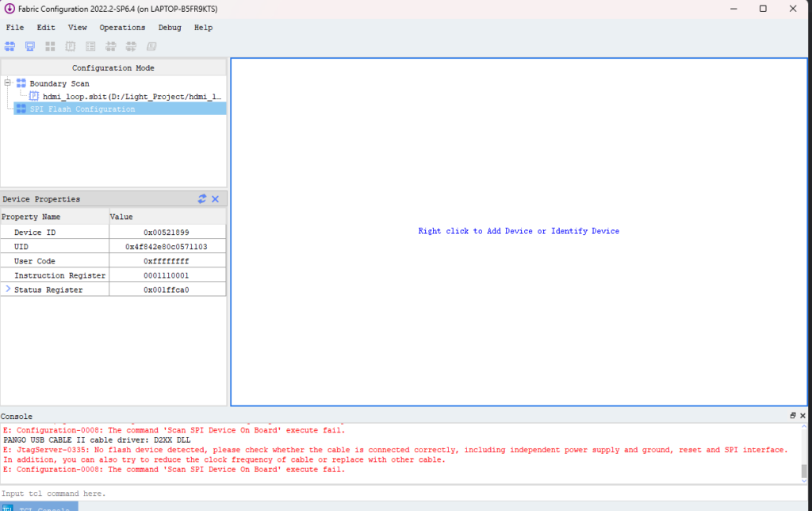Click the blue computer monitor toolbar icon
This screenshot has height=511, width=812.
coord(30,47)
